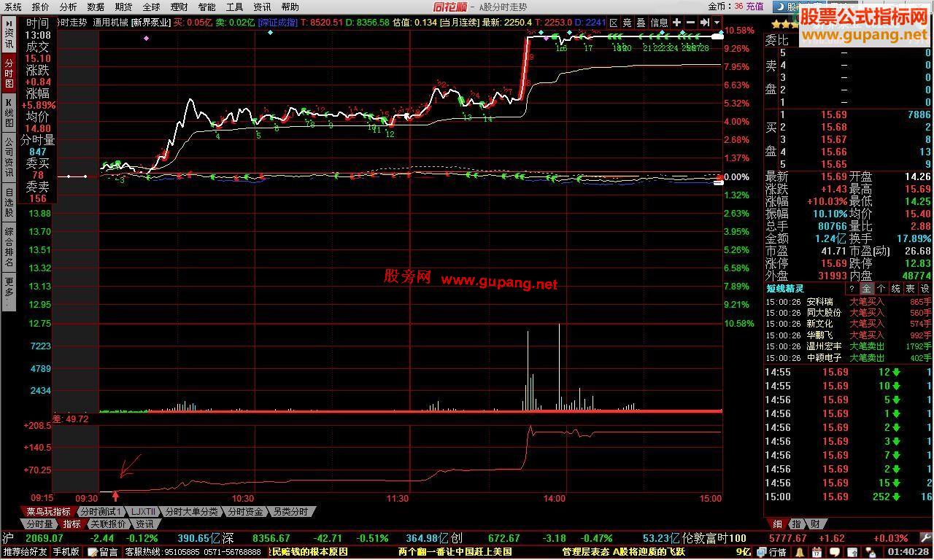Screen dimensions: 934x560
Task: Click the plus zoom-in icon
Action: click(x=677, y=23)
